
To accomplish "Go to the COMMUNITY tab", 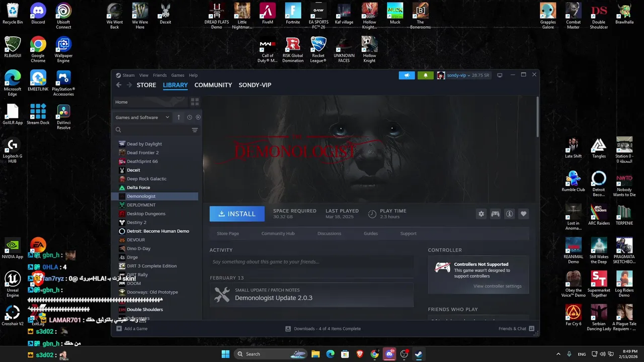I will click(213, 85).
